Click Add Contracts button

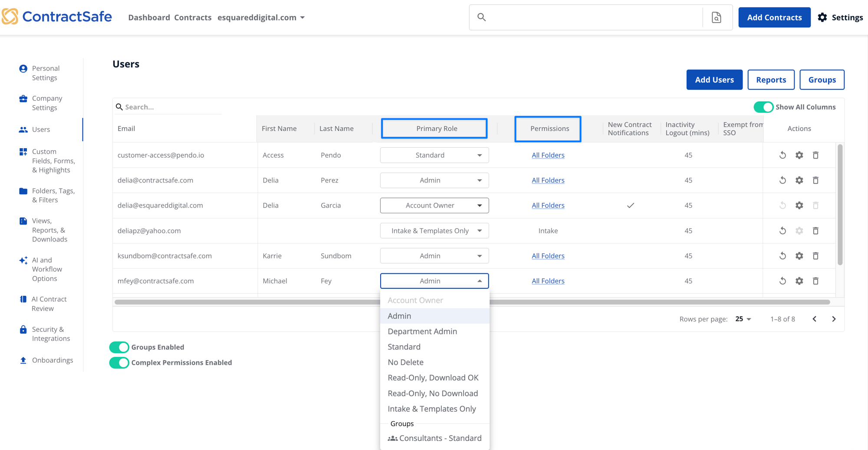(x=774, y=17)
